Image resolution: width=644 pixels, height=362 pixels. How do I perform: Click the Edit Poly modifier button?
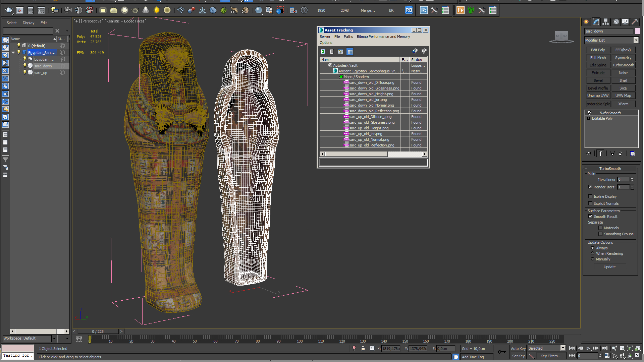point(598,50)
